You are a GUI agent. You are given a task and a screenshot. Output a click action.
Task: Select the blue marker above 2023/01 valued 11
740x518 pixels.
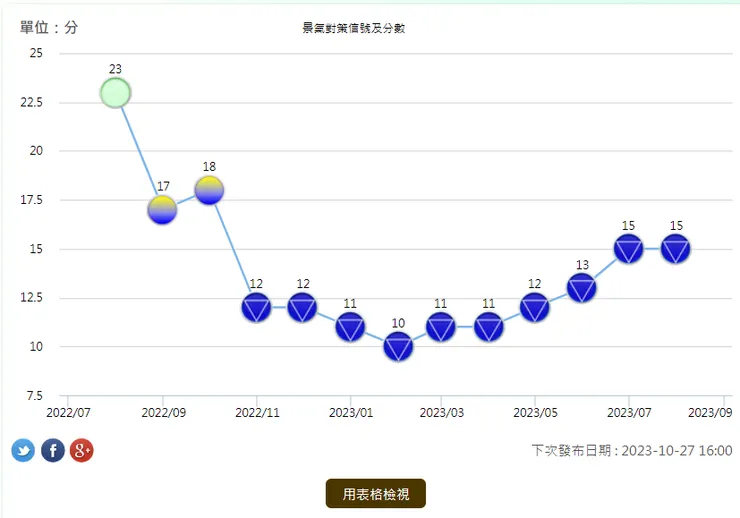coord(350,327)
